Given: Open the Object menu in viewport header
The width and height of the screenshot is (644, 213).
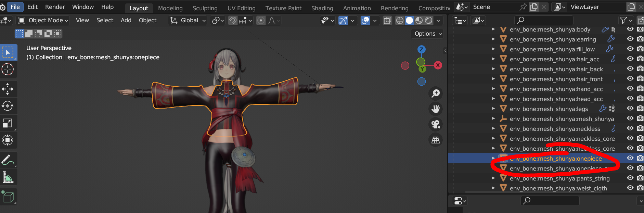Looking at the screenshot, I should 147,21.
